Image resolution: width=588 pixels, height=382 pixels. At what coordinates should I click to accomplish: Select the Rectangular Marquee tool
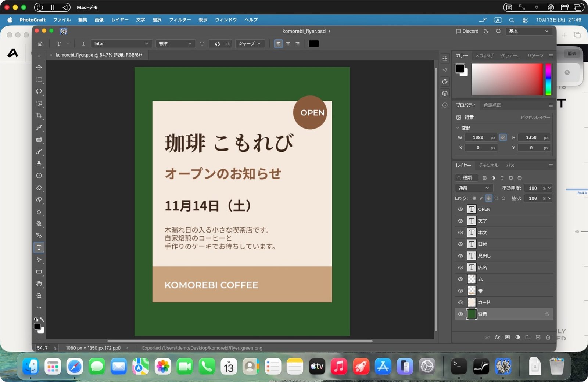point(39,79)
